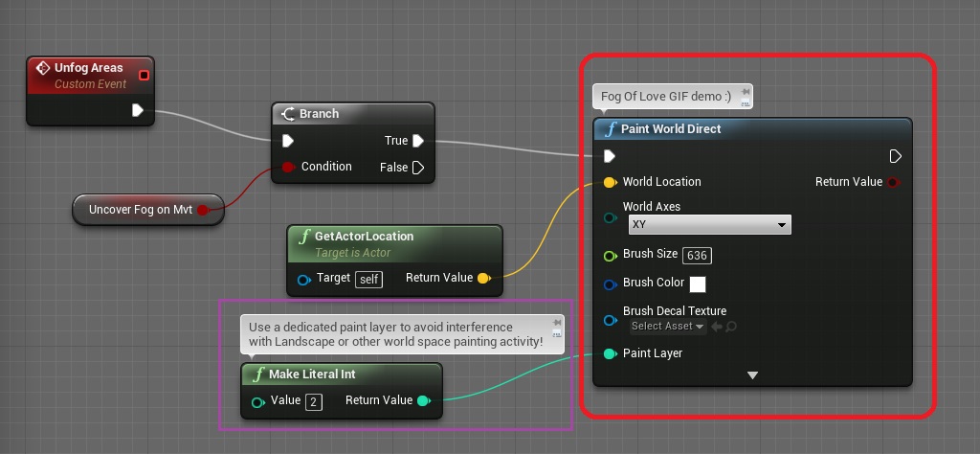Click the GetActorLocation Return Value vector pin
Viewport: 980px width, 454px height.
(483, 279)
